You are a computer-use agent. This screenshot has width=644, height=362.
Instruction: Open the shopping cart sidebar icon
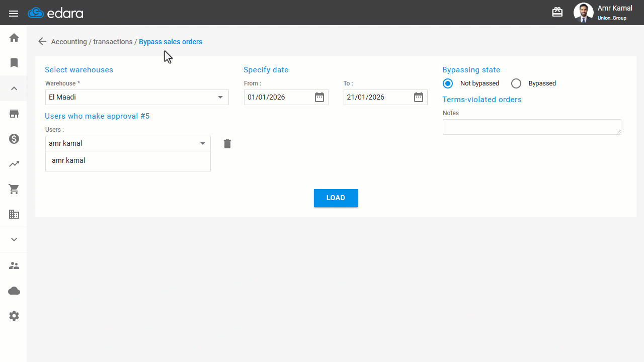tap(14, 189)
